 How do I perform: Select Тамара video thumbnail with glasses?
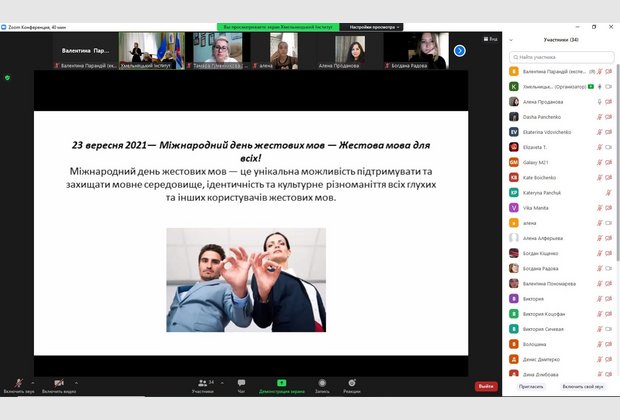click(218, 51)
